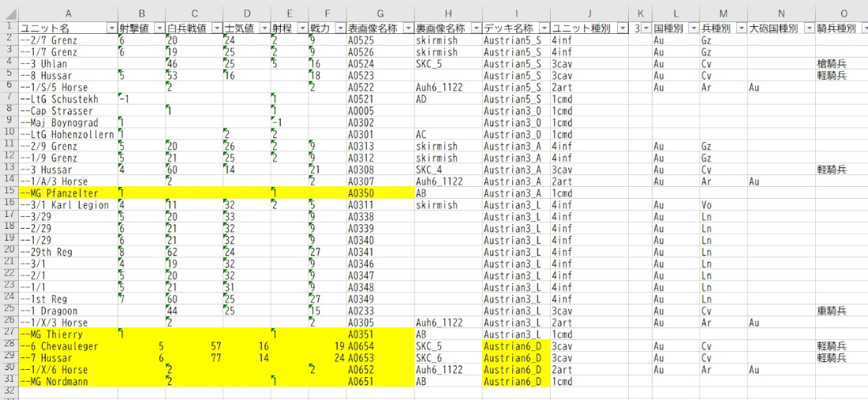Select cell containing A0654
The height and width of the screenshot is (400, 868).
[380, 346]
